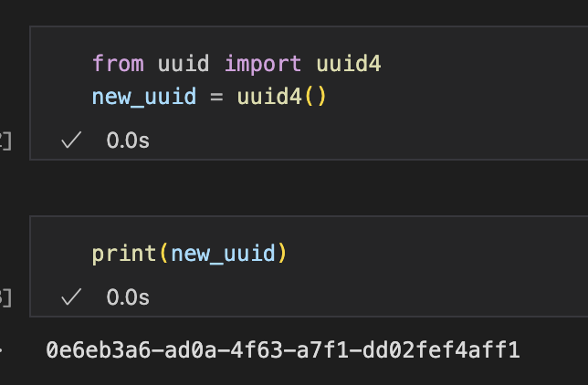Click the output actions icon beside the UUID output
Viewport: 588px width, 385px height.
[1, 350]
